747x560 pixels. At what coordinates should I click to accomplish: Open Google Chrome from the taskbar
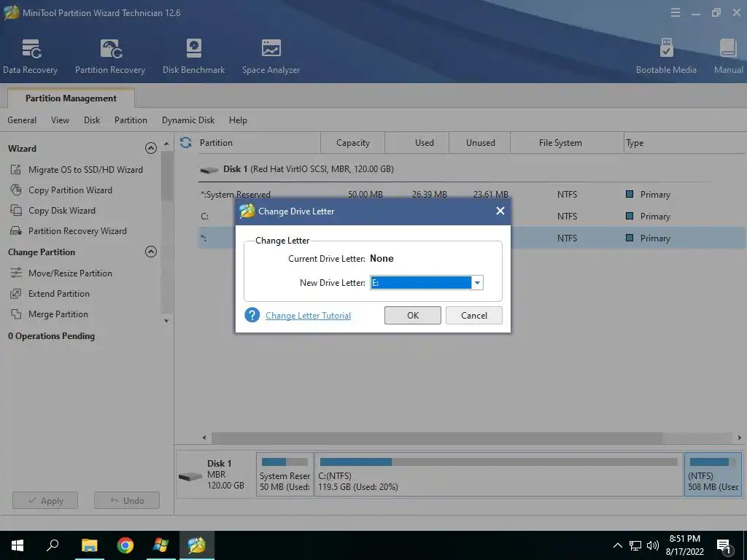pos(125,545)
